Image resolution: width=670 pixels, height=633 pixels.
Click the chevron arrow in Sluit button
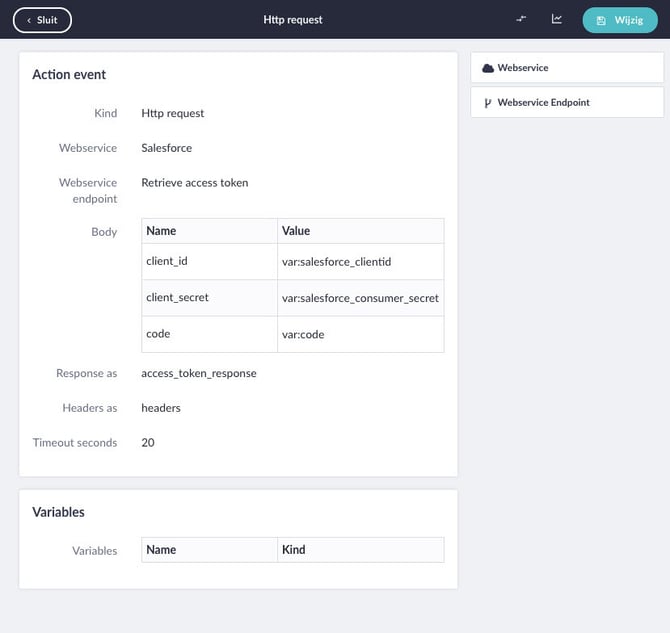point(29,21)
